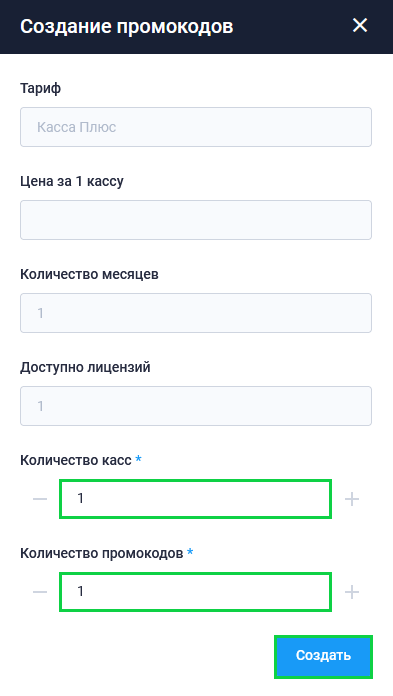Click the Доступно лицензий field
The image size is (393, 696).
tap(196, 406)
